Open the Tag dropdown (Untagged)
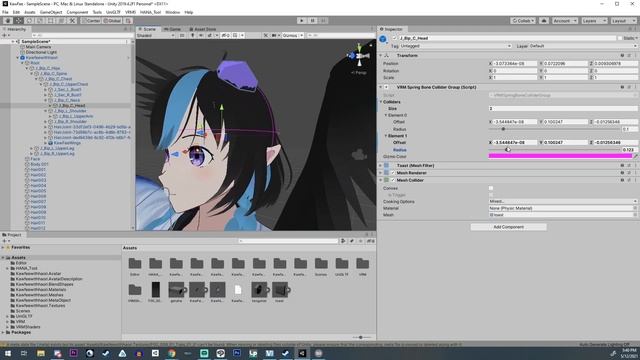This screenshot has width=640, height=360. [x=456, y=46]
